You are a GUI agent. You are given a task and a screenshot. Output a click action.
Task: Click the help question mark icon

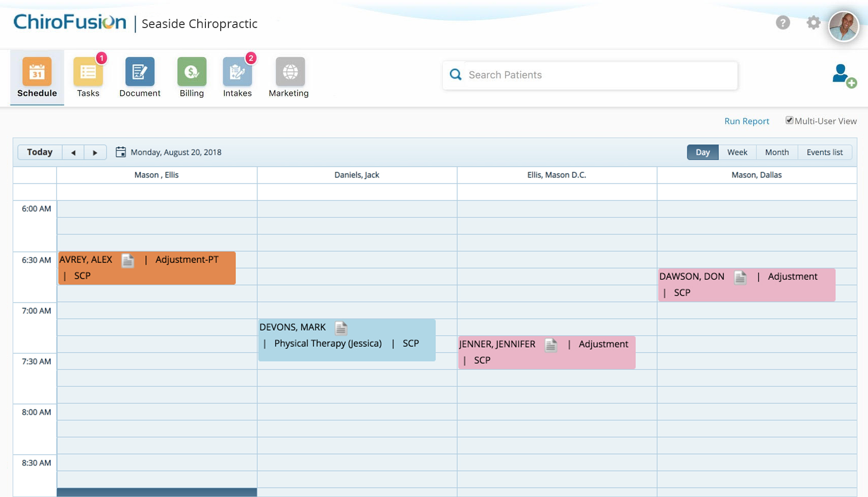click(783, 22)
